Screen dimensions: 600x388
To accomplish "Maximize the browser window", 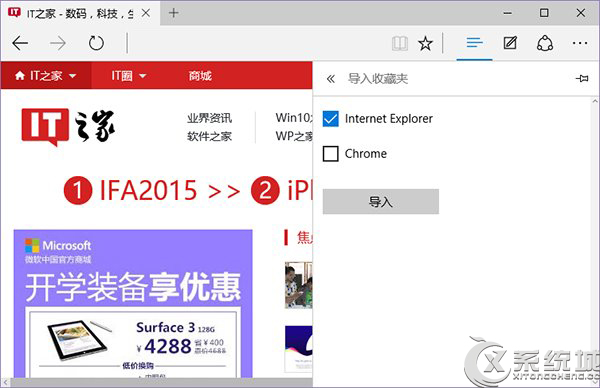I will 544,13.
